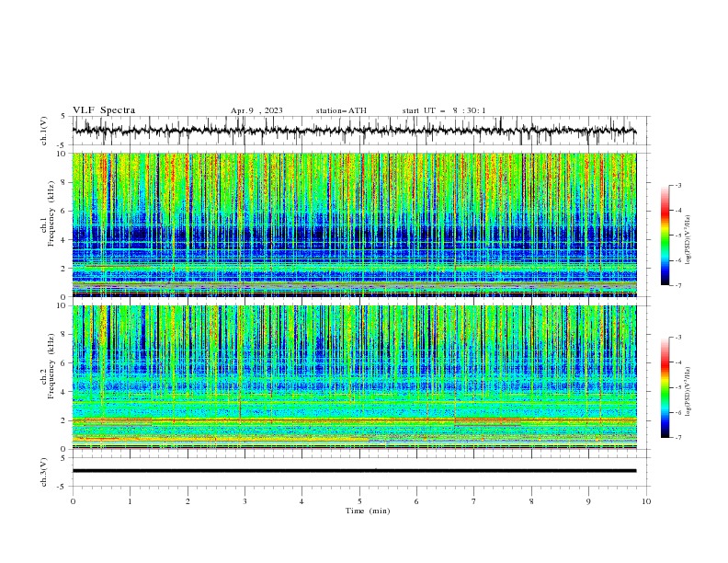Click the "VLF Spectra" title text
This screenshot has width=728, height=563.
(x=104, y=110)
